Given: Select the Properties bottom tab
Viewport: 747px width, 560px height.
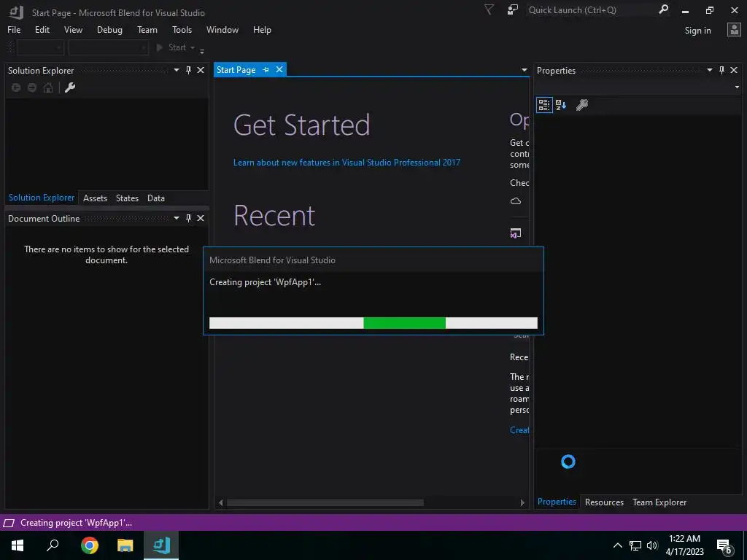Looking at the screenshot, I should 557,502.
